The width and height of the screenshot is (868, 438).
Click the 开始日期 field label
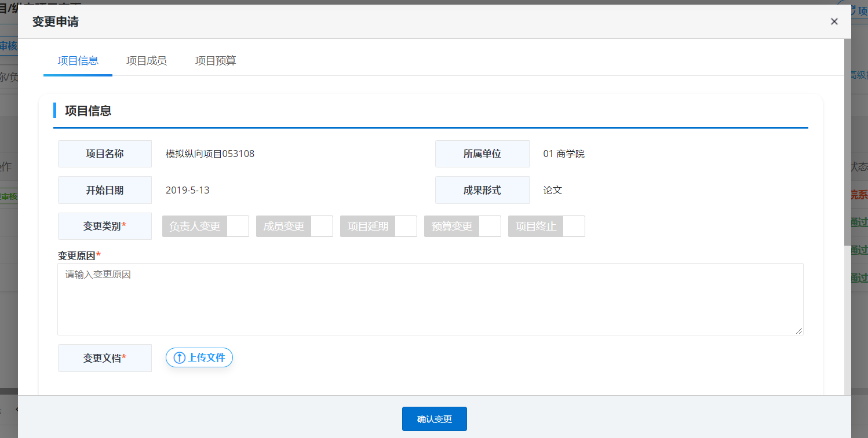click(105, 190)
